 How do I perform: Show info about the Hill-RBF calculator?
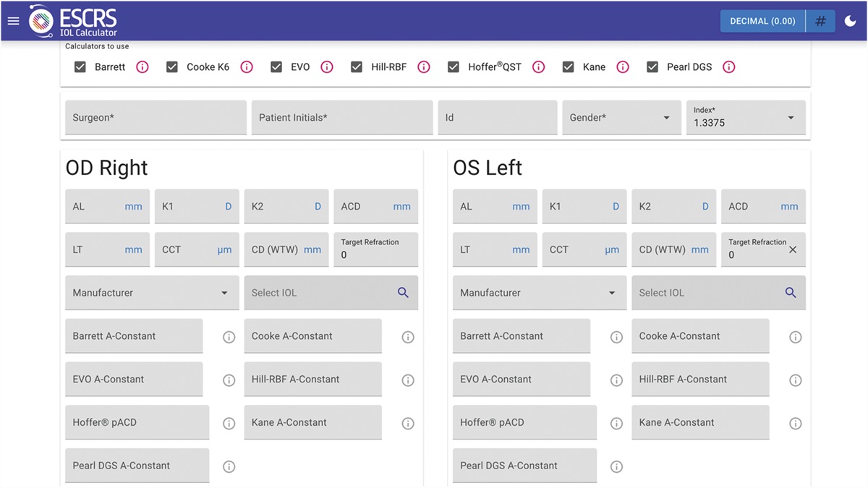coord(424,67)
